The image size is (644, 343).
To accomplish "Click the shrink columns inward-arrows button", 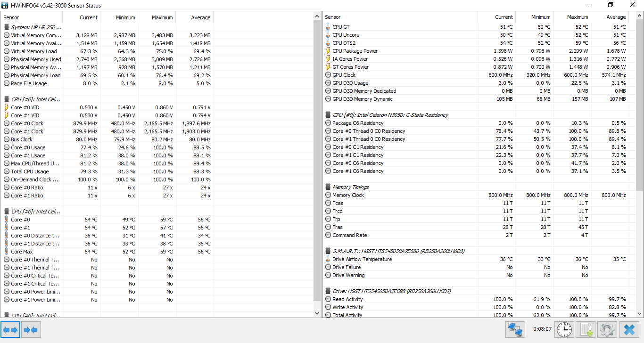I will coord(30,330).
